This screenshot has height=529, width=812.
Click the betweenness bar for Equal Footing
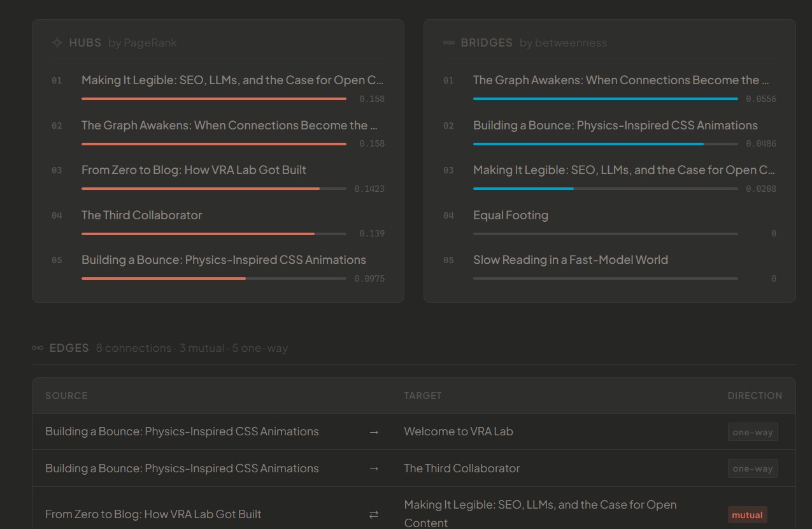pyautogui.click(x=606, y=234)
